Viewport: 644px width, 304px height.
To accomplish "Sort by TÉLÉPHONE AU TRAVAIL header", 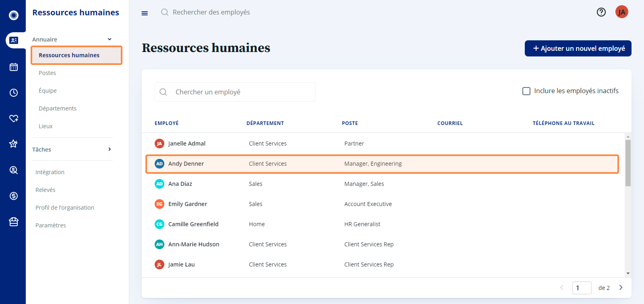I will (x=563, y=123).
